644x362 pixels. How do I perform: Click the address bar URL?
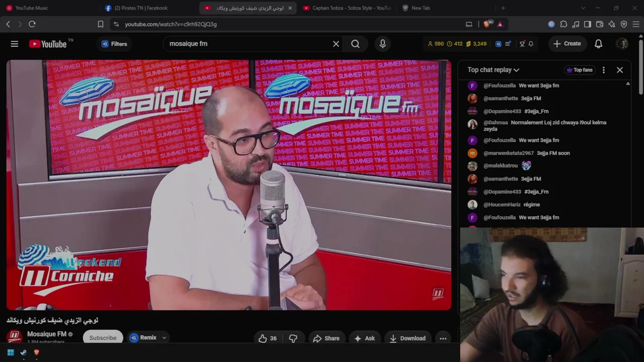coord(171,24)
